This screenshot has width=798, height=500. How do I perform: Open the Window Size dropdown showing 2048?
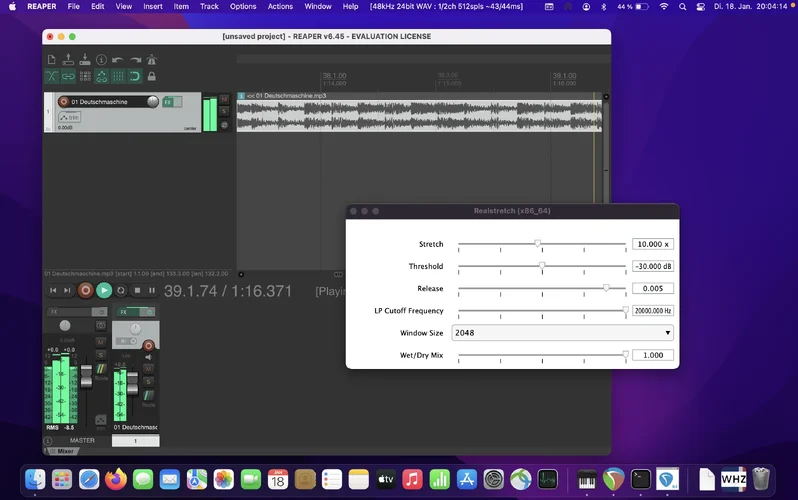point(563,333)
